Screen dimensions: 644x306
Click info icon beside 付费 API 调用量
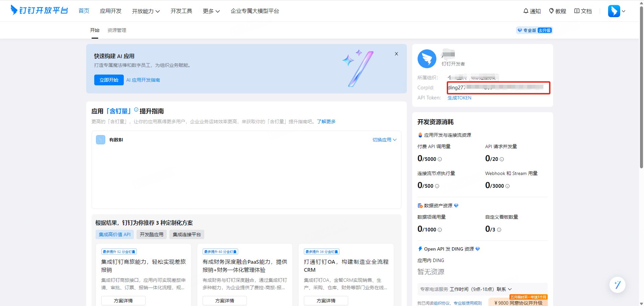click(x=440, y=159)
